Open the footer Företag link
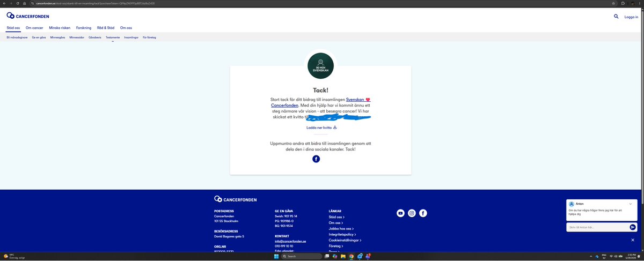 tap(337, 246)
